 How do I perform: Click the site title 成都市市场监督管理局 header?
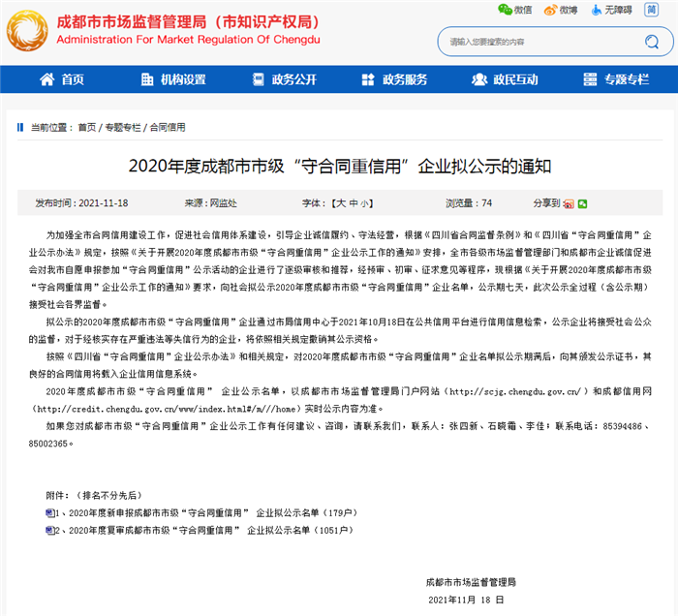(189, 22)
